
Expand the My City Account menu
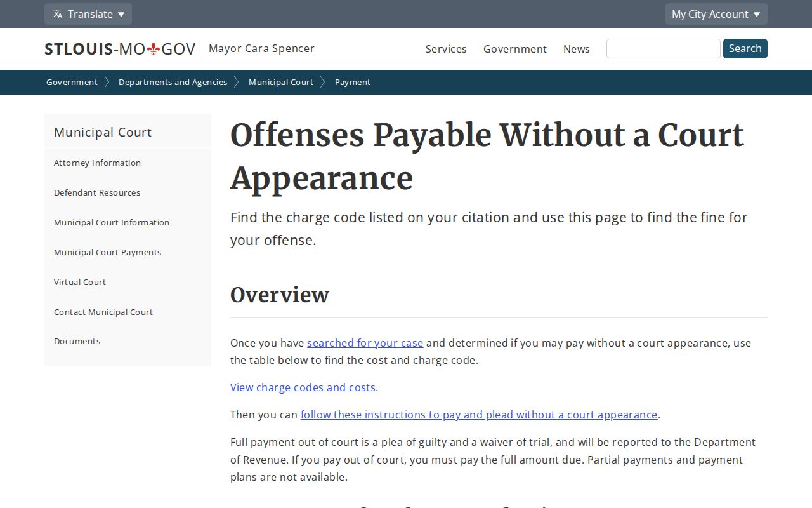tap(716, 14)
